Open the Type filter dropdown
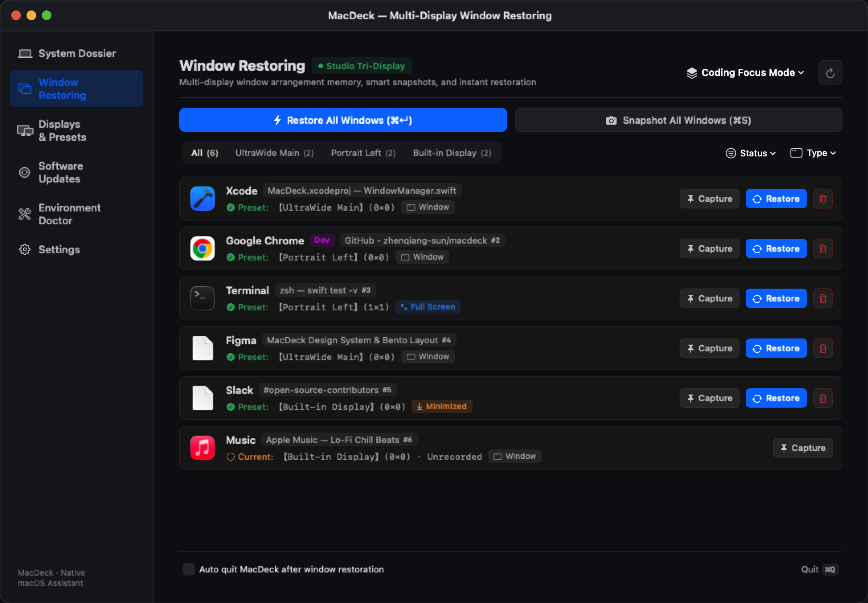The height and width of the screenshot is (603, 868). [x=813, y=153]
